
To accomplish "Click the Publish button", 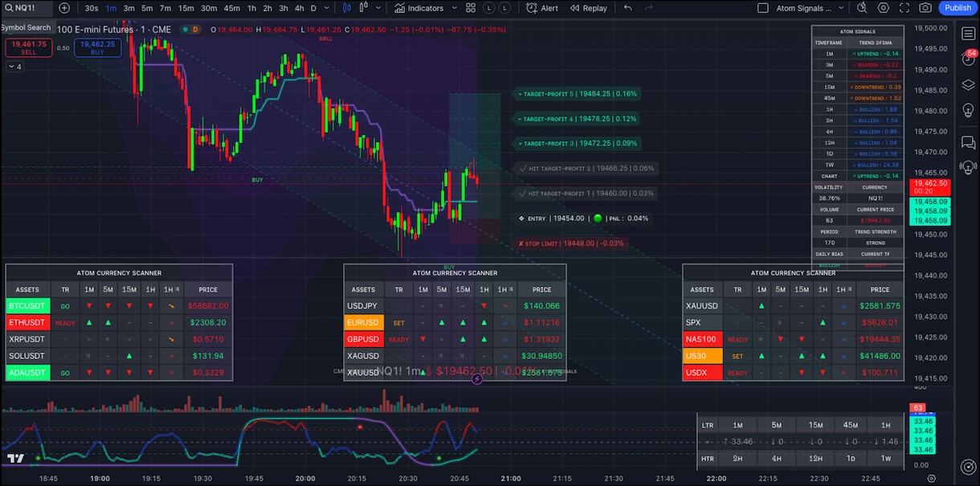I will pos(958,8).
